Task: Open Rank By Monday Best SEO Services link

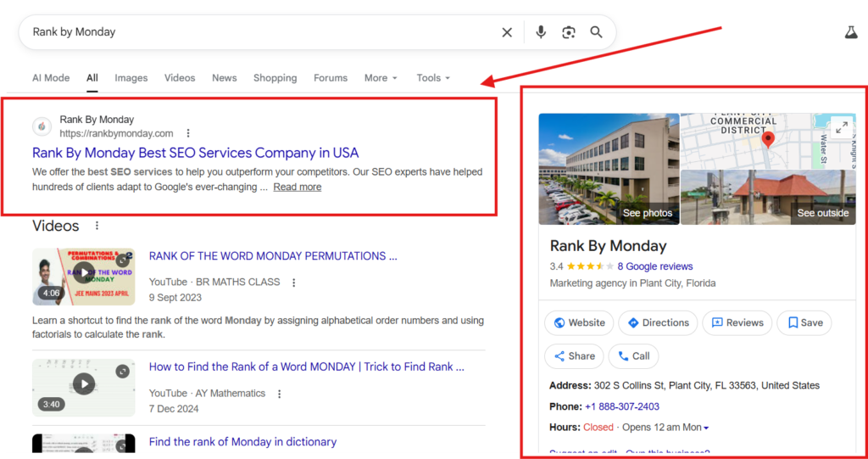Action: [x=195, y=153]
